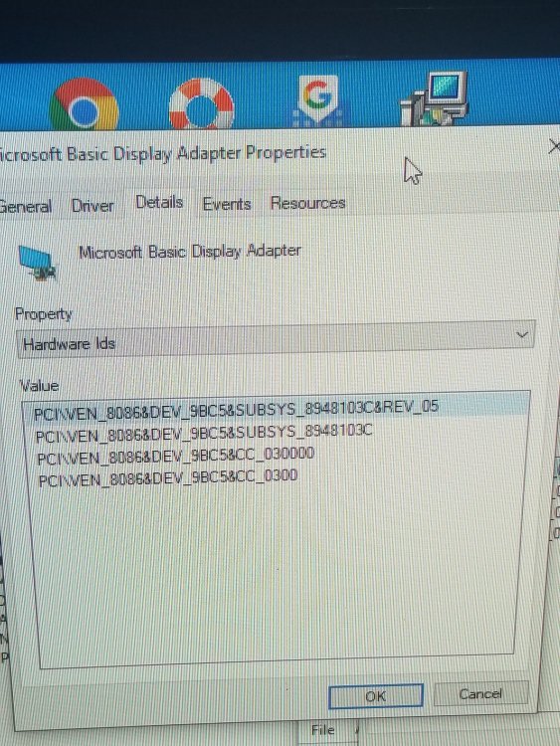
Task: Open the Google G desktop shortcut
Action: tap(318, 100)
